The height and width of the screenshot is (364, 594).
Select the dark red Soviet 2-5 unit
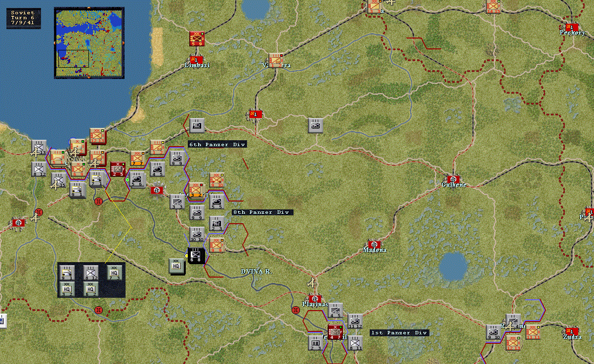click(118, 169)
